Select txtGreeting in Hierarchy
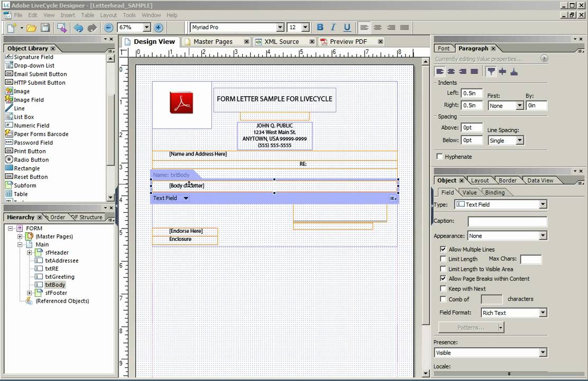Viewport: 588px width, 381px height. tap(60, 277)
